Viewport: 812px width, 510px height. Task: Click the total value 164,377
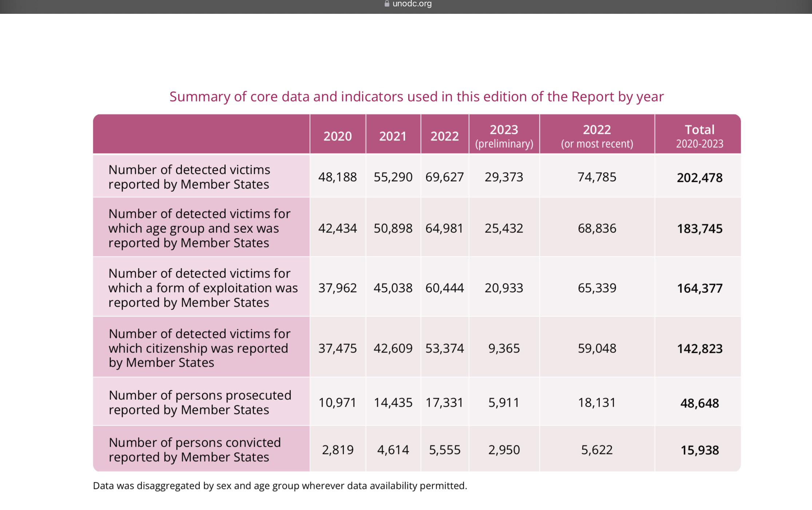[700, 288]
